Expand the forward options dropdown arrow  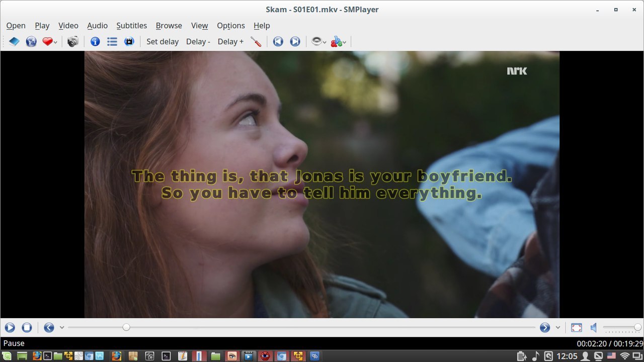click(x=558, y=328)
